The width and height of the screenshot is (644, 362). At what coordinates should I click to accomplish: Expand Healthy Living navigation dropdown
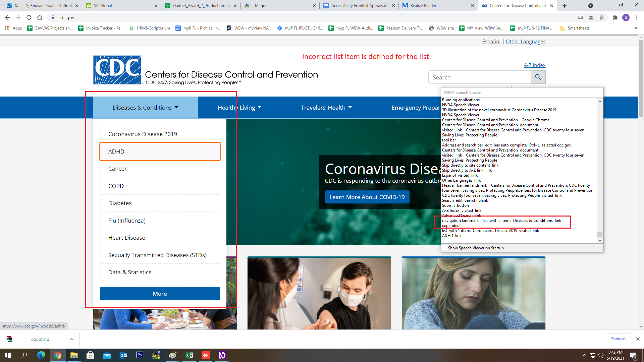239,107
